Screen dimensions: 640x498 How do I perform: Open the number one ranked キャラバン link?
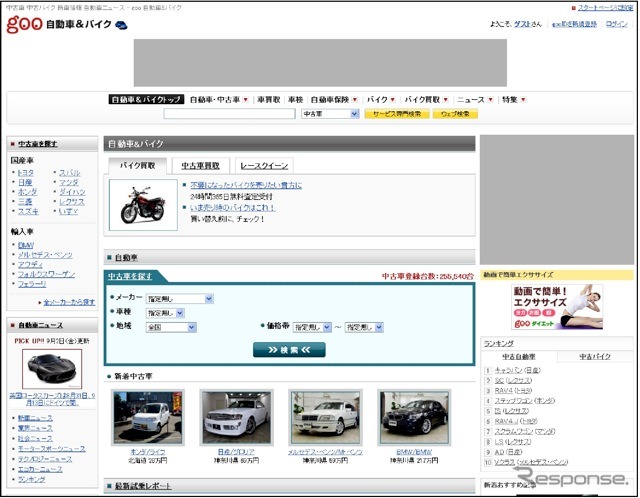[x=518, y=371]
